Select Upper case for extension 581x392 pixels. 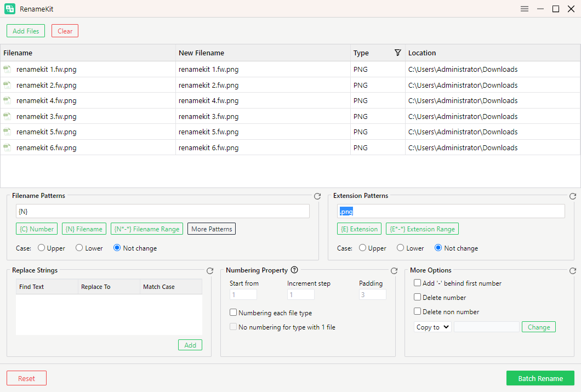tap(362, 248)
